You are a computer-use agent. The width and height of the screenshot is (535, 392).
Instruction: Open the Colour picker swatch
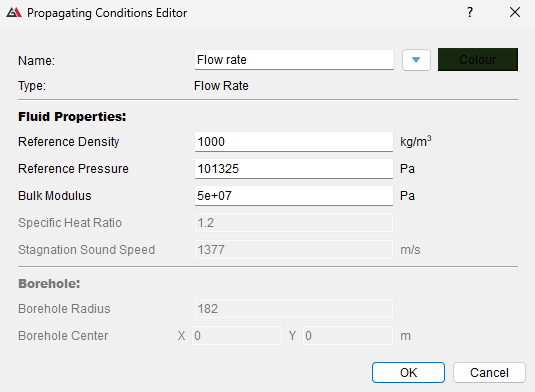tap(478, 60)
